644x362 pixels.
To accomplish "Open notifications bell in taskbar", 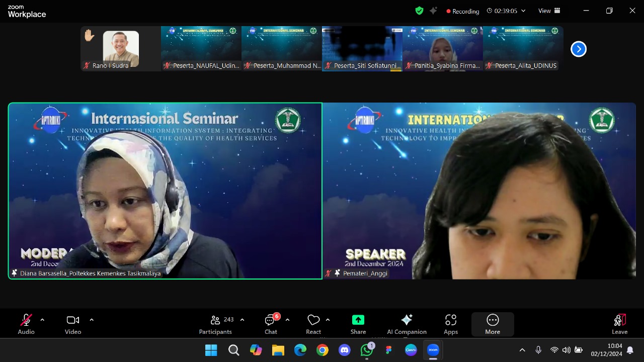I will click(630, 350).
